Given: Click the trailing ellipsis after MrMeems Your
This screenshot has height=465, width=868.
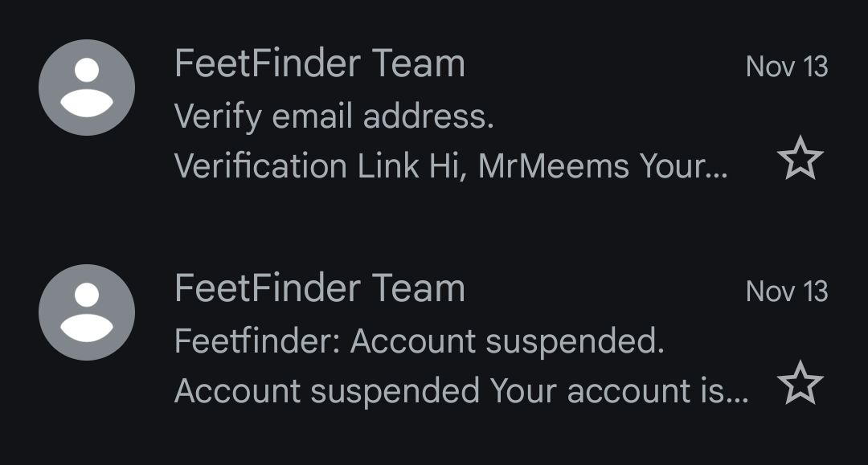Looking at the screenshot, I should click(718, 176).
